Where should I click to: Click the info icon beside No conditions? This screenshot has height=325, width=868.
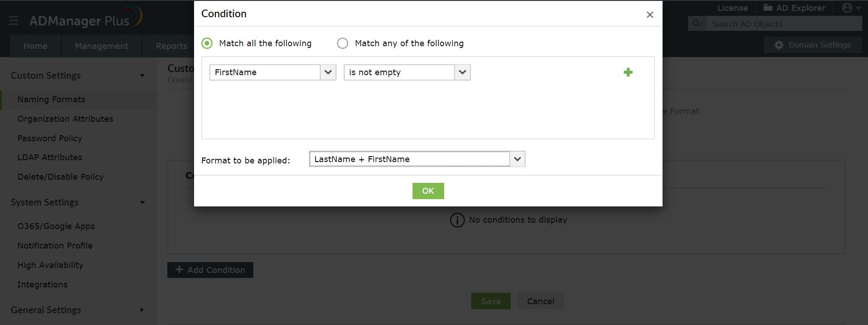tap(457, 220)
